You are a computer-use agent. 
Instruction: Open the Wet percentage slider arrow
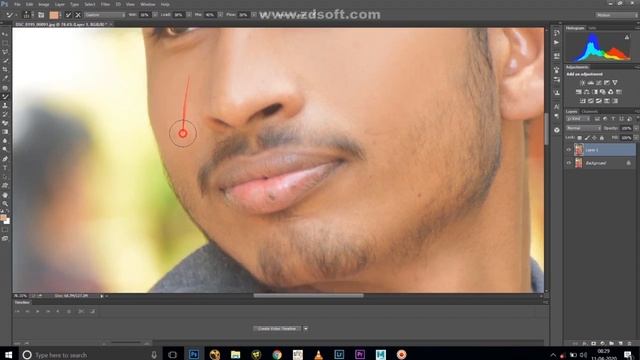click(x=155, y=15)
